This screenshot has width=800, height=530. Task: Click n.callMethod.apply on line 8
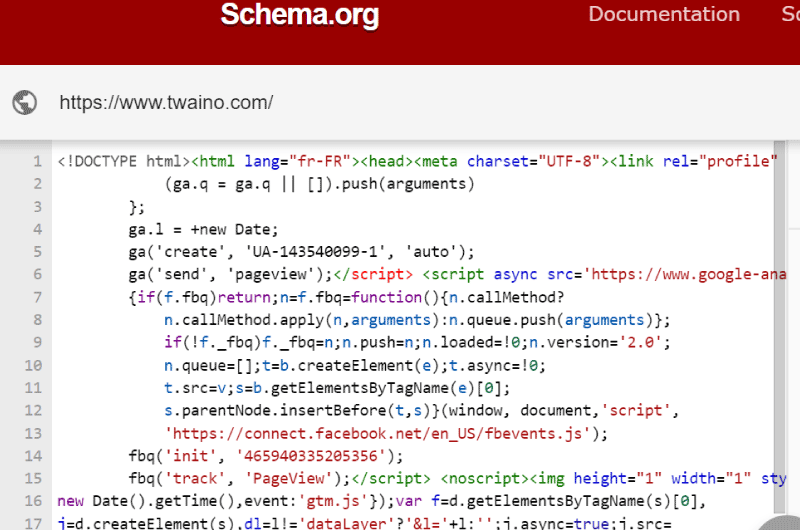click(244, 320)
